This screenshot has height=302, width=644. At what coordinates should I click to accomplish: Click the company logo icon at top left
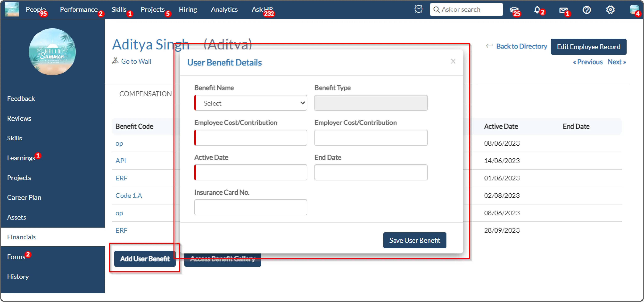tap(12, 9)
